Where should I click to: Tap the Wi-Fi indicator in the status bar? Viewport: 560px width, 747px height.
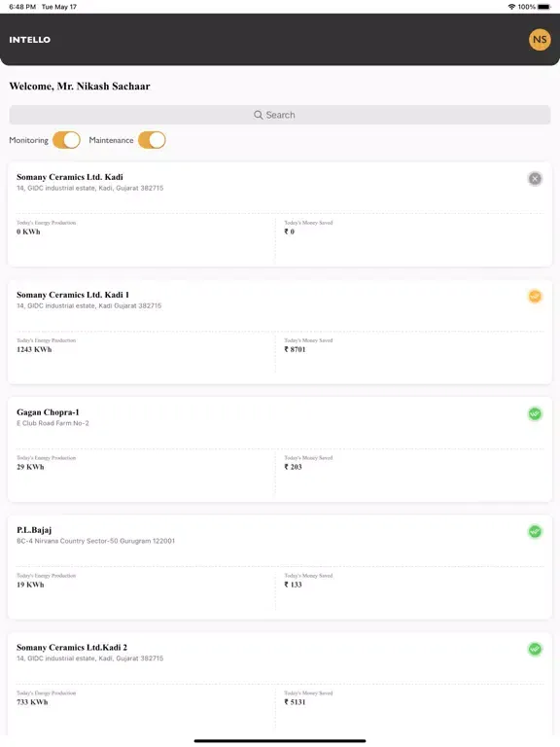tap(511, 7)
